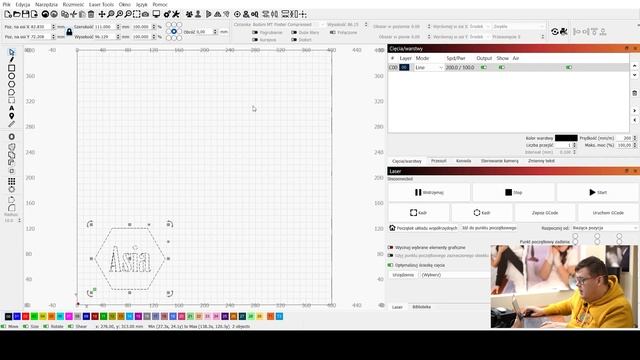Collapse Cuts panel left chevron
This screenshot has height=360, width=640.
(x=634, y=120)
